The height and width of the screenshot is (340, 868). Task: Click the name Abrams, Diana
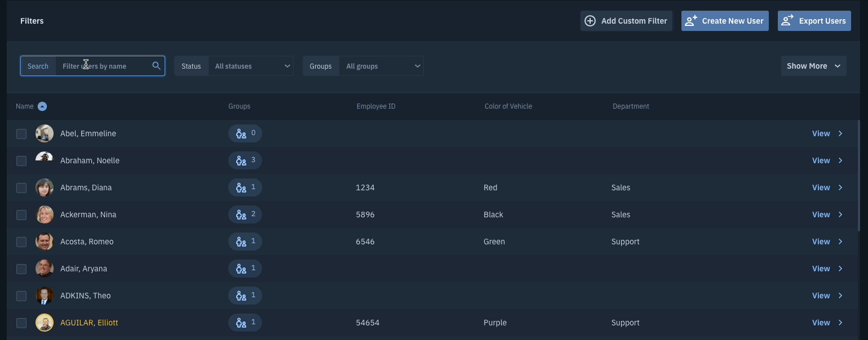coord(86,187)
